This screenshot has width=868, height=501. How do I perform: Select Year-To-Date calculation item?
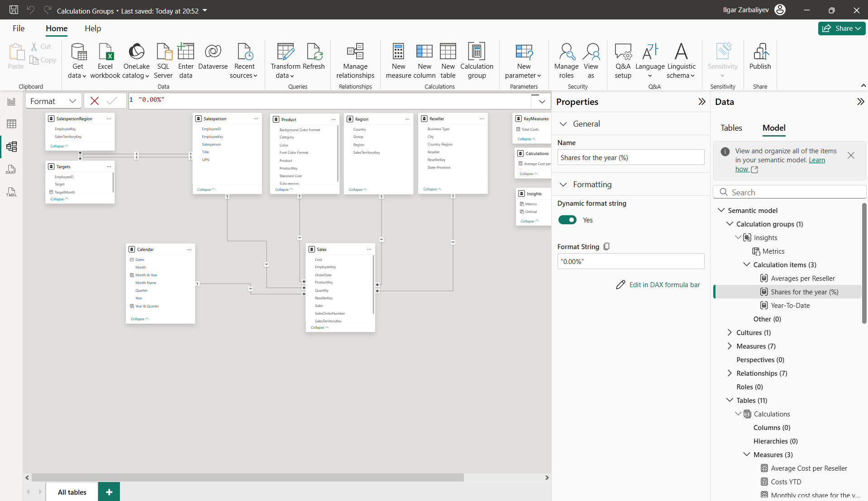790,306
